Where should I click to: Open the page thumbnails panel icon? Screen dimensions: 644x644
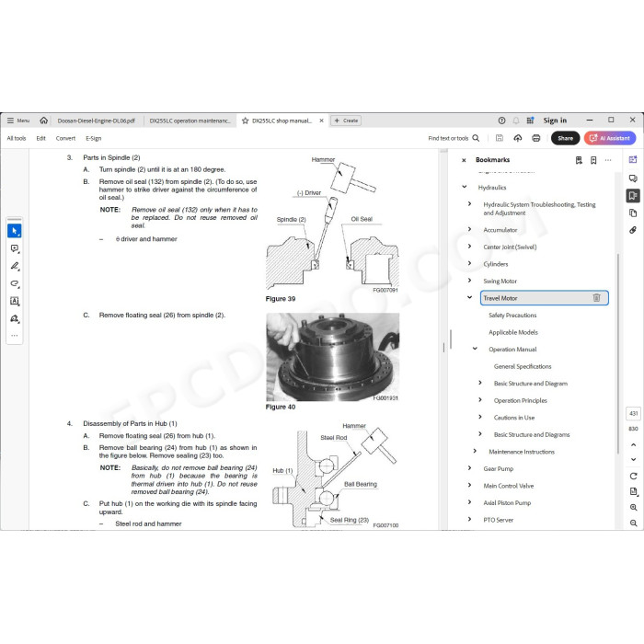point(633,213)
